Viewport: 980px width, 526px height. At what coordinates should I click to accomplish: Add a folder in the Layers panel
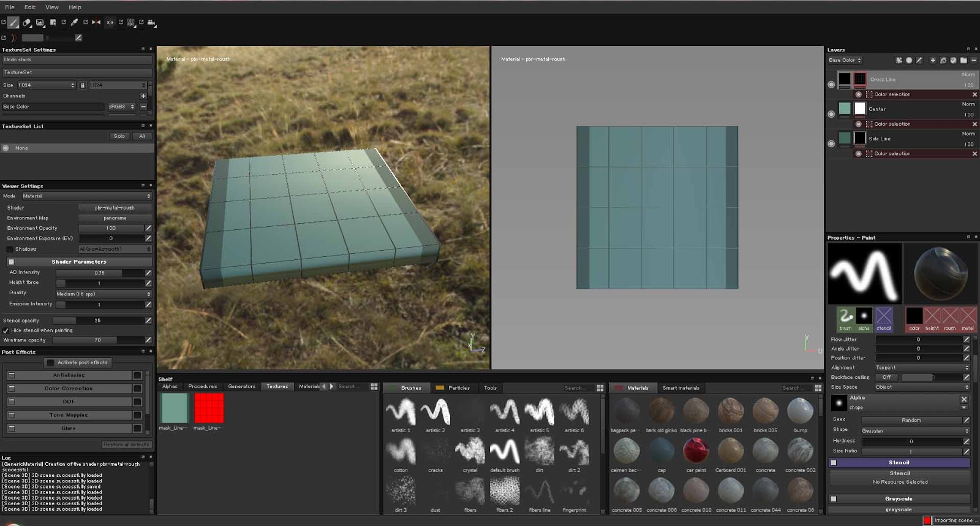tap(963, 60)
